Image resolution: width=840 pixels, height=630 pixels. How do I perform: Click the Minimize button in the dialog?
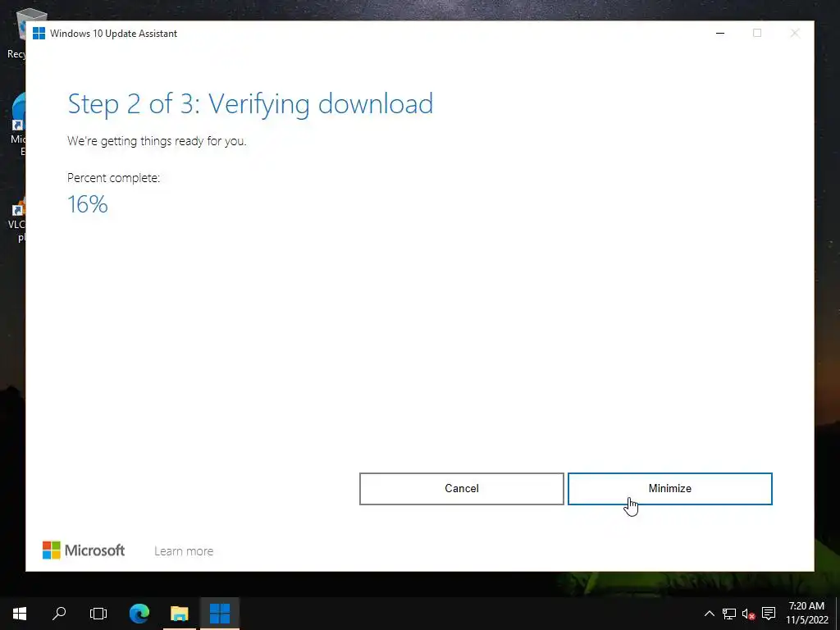click(x=669, y=489)
